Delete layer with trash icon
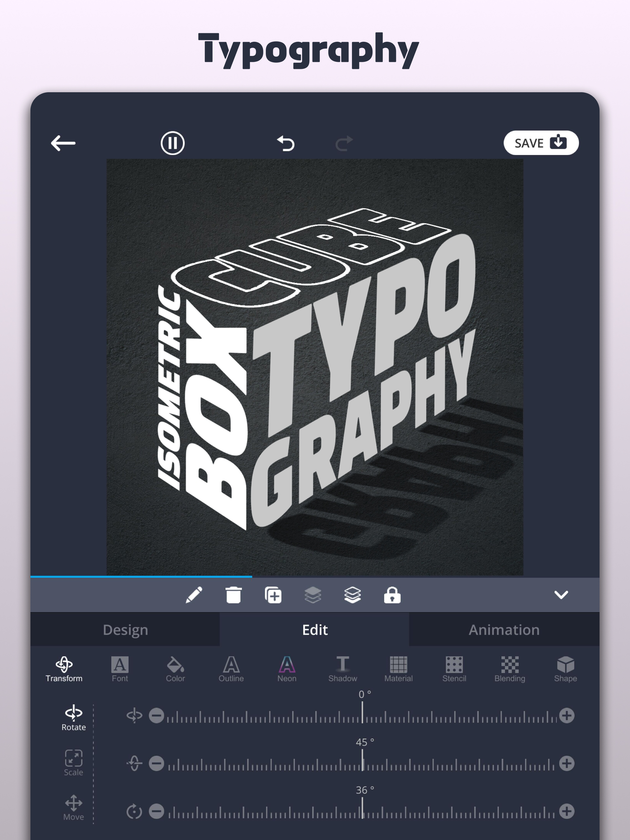Screen dimensions: 630x840 pyautogui.click(x=233, y=595)
